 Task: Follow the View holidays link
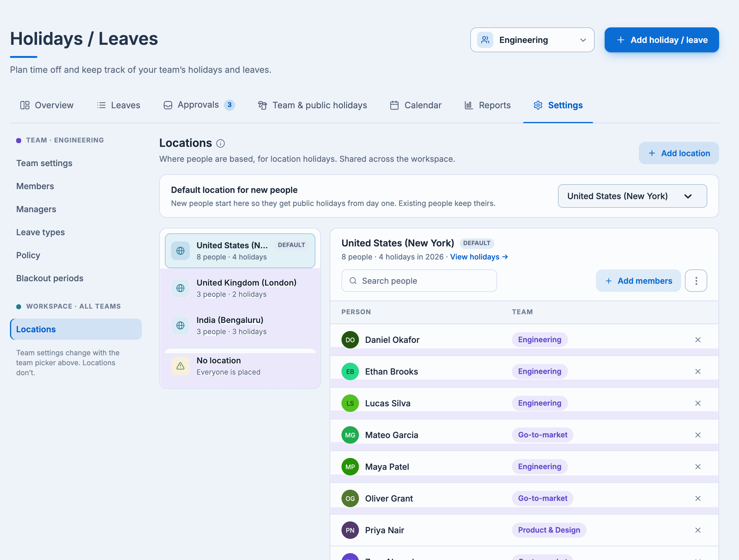click(479, 257)
